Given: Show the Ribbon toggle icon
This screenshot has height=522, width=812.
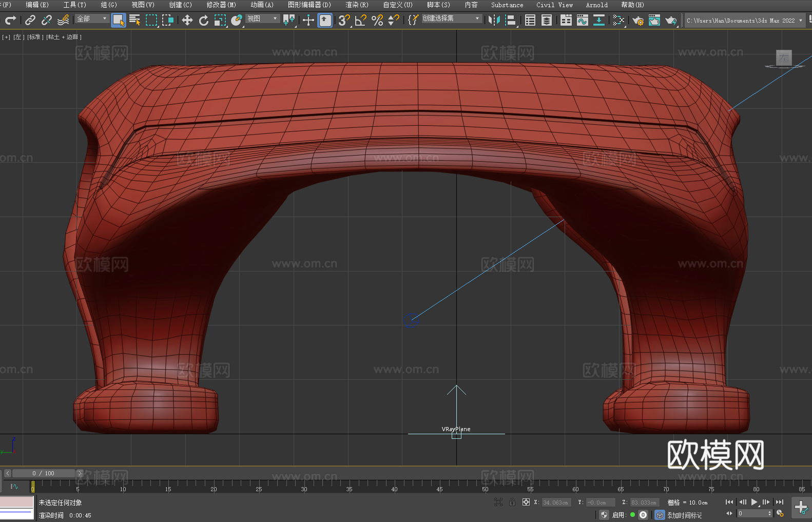Looking at the screenshot, I should [566, 20].
